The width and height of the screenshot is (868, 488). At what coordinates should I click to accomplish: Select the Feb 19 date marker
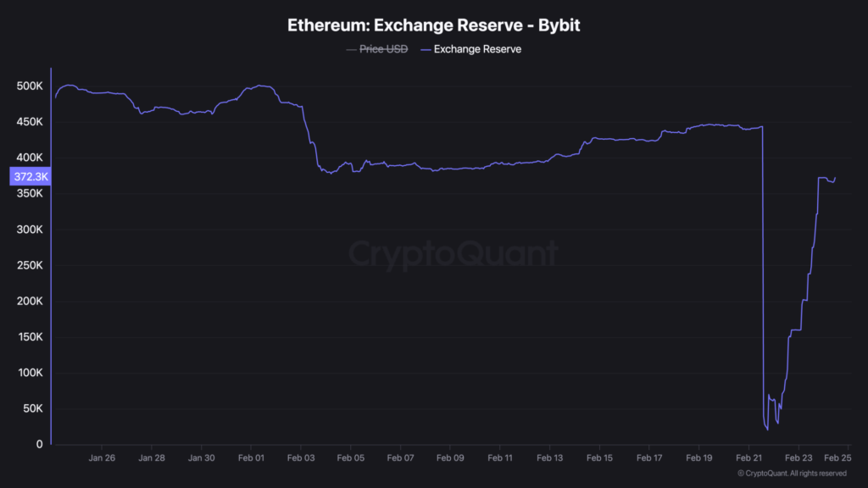click(x=698, y=457)
